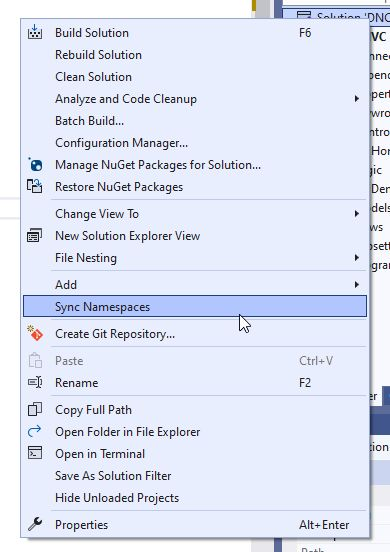Expand the Add submenu arrow

(x=357, y=284)
